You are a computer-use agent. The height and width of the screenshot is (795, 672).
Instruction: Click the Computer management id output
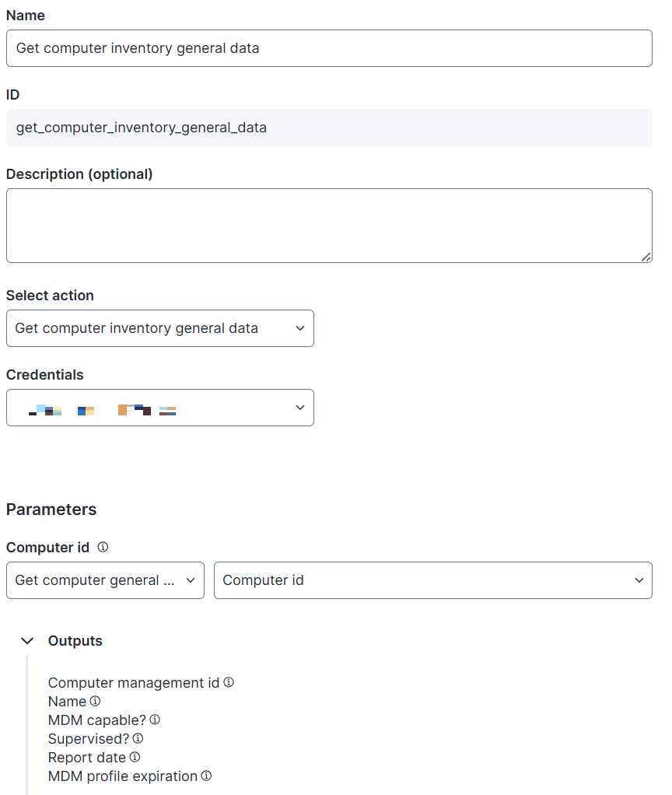[134, 683]
